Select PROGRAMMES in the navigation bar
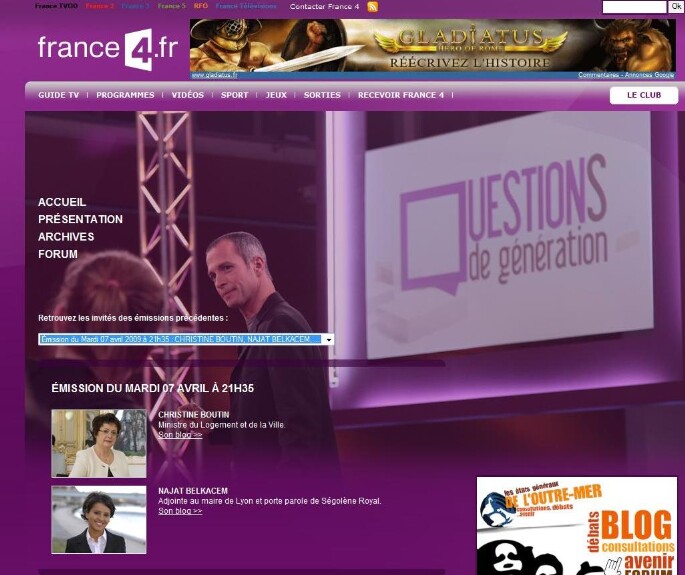Viewport: 685px width, 575px height. [x=125, y=95]
